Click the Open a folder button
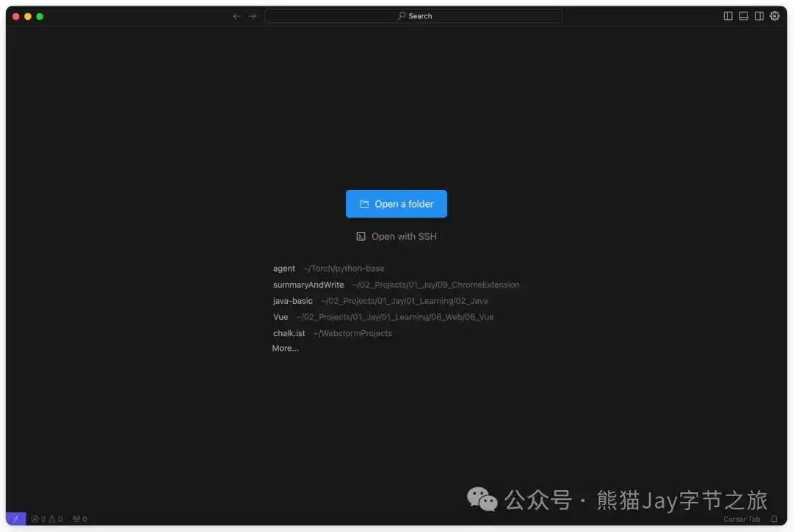 (396, 203)
